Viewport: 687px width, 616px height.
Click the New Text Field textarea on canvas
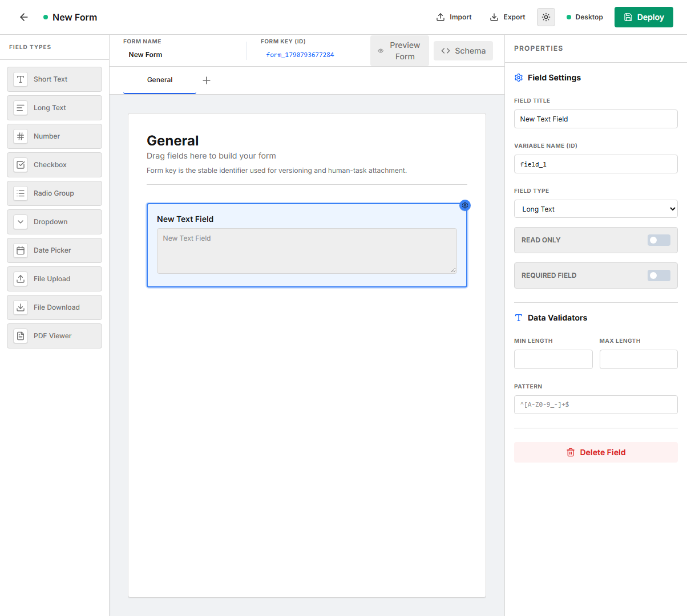point(307,251)
